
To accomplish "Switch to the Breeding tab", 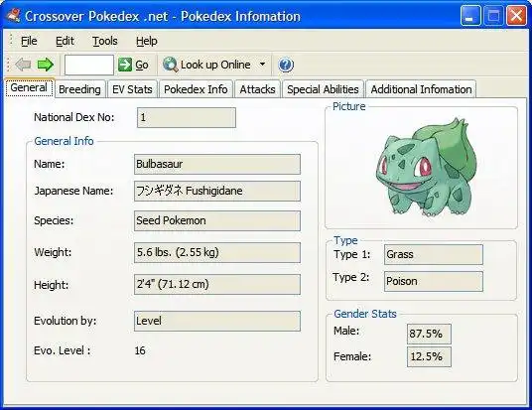I will tap(79, 89).
